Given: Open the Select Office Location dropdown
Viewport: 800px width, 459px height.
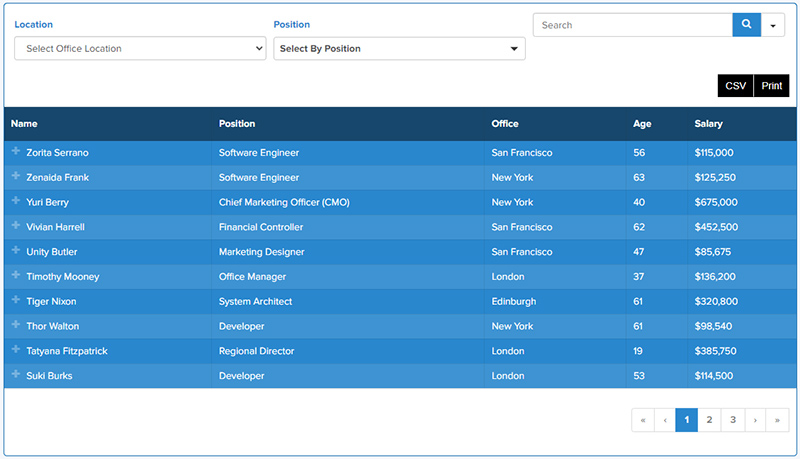Looking at the screenshot, I should (x=140, y=49).
